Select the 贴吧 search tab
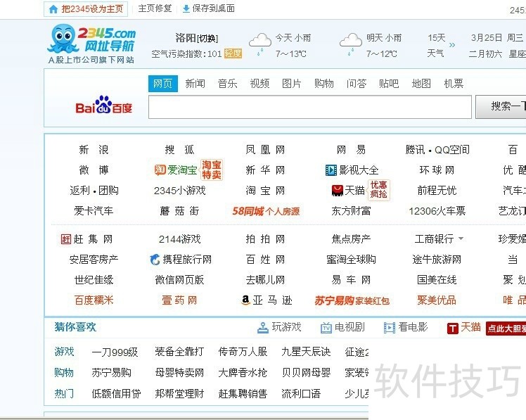 (389, 84)
